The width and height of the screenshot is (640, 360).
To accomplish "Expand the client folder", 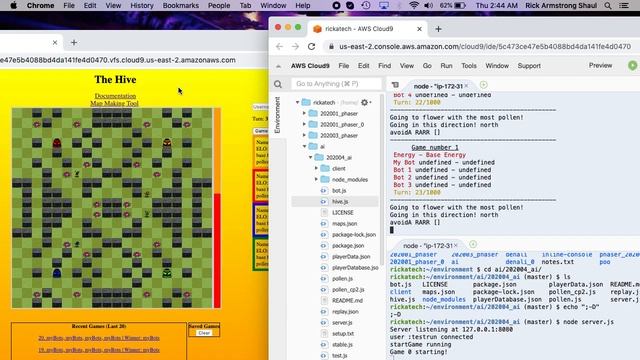I will [316, 168].
